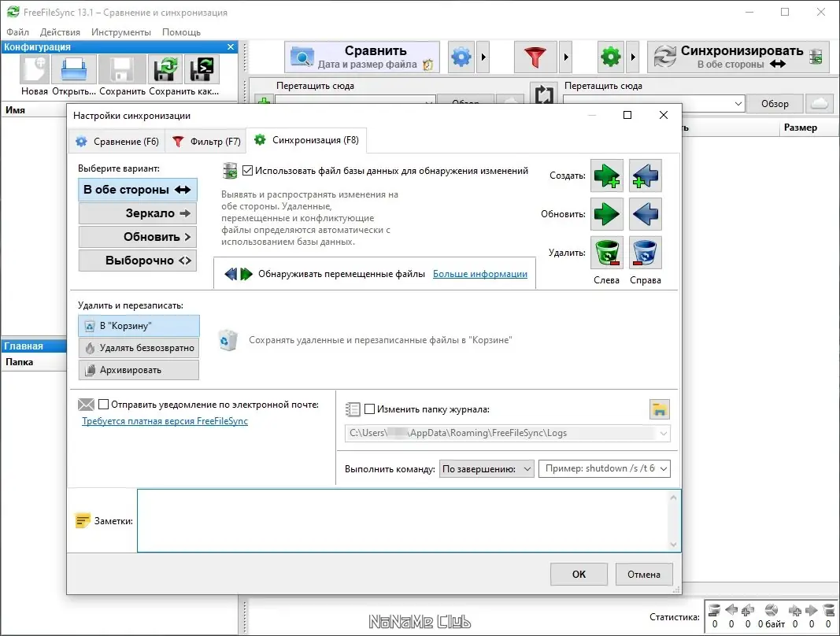Click OK to confirm settings

click(x=579, y=575)
